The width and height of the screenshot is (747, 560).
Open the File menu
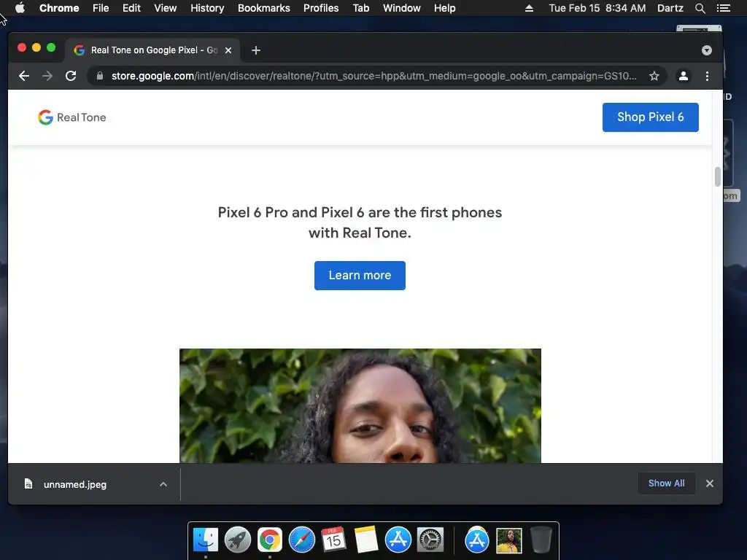(101, 8)
